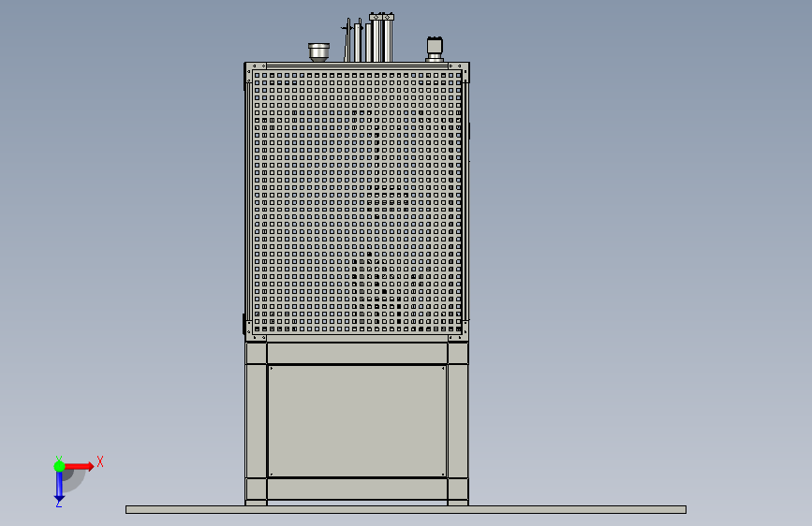Pick the funnel-shaped fitting on the top left

pos(319,52)
